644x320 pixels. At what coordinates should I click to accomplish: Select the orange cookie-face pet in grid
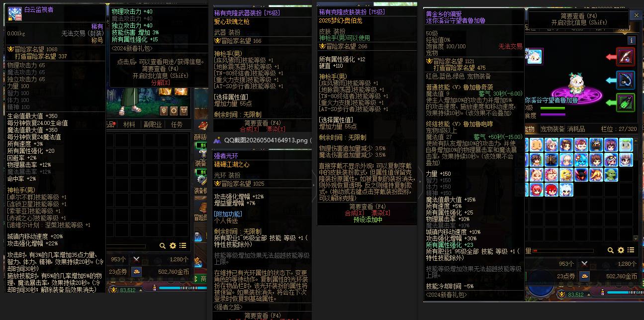coord(536,145)
